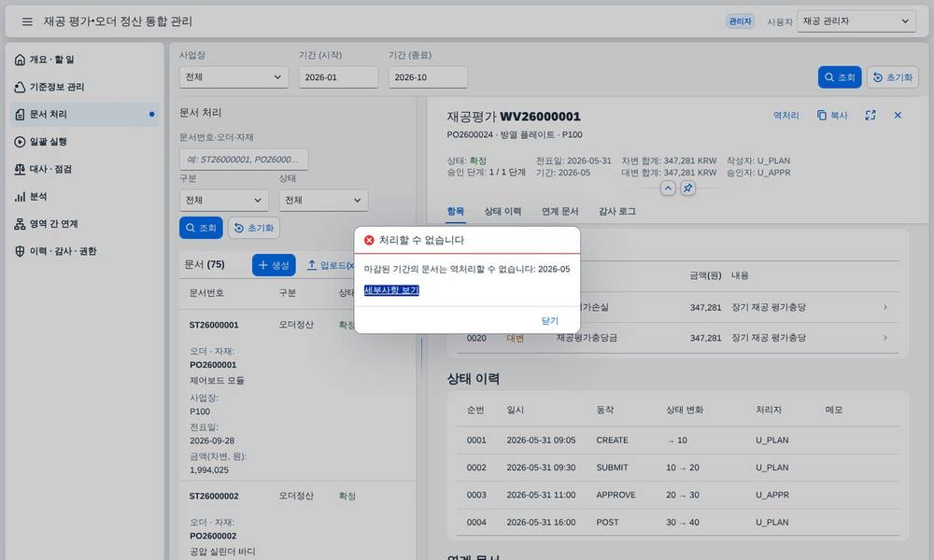Click the 업로드 upload button
The height and width of the screenshot is (560, 934).
(x=330, y=265)
